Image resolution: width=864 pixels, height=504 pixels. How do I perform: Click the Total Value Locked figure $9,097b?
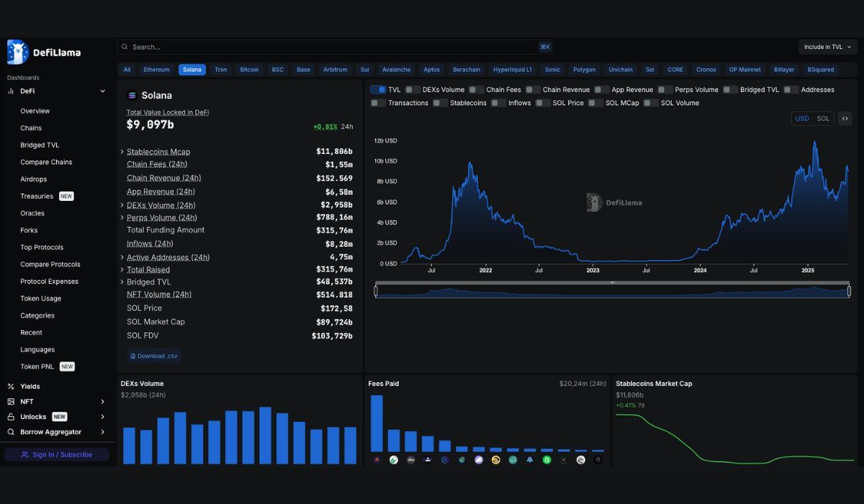pos(150,125)
